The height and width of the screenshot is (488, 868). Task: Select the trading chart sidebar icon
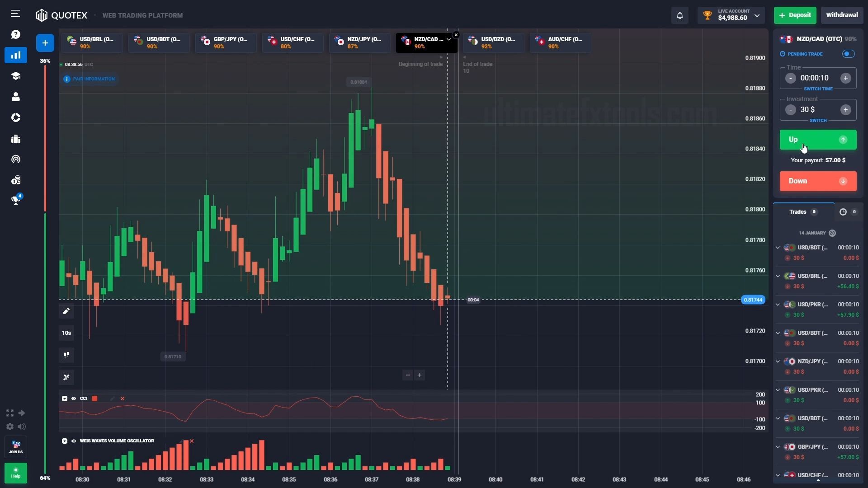pyautogui.click(x=16, y=55)
